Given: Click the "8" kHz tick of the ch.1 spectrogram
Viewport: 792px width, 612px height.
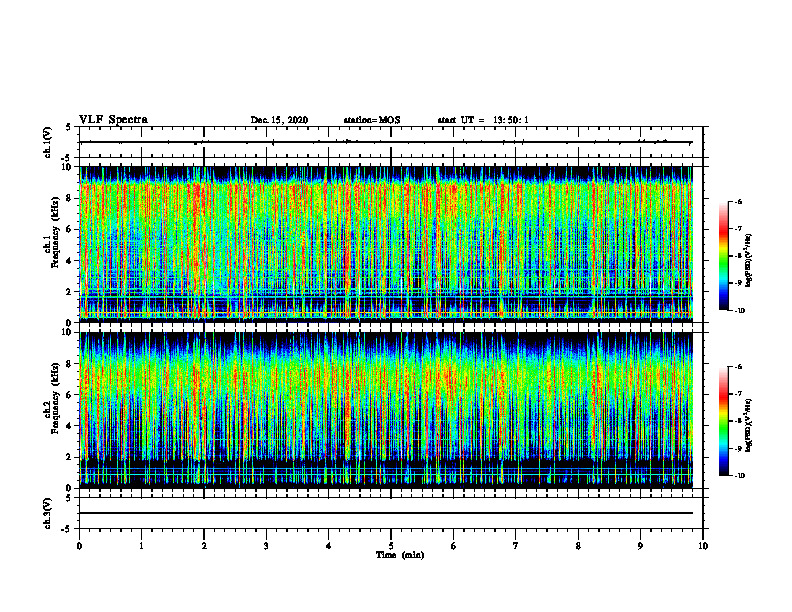Looking at the screenshot, I should tap(70, 198).
